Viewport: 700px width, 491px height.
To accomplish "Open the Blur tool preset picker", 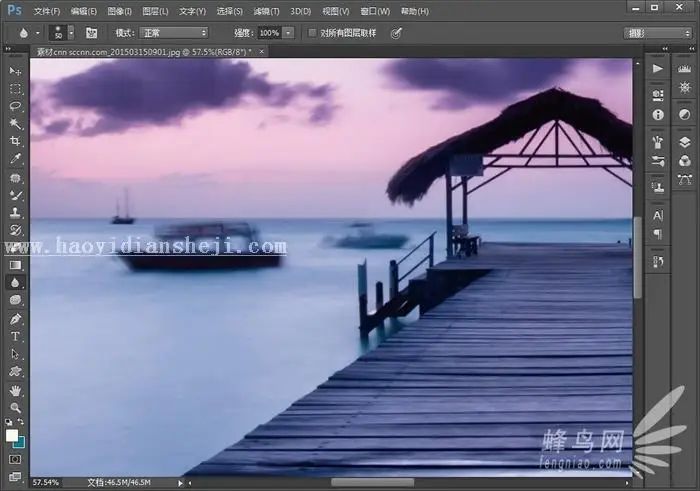I will coord(38,33).
